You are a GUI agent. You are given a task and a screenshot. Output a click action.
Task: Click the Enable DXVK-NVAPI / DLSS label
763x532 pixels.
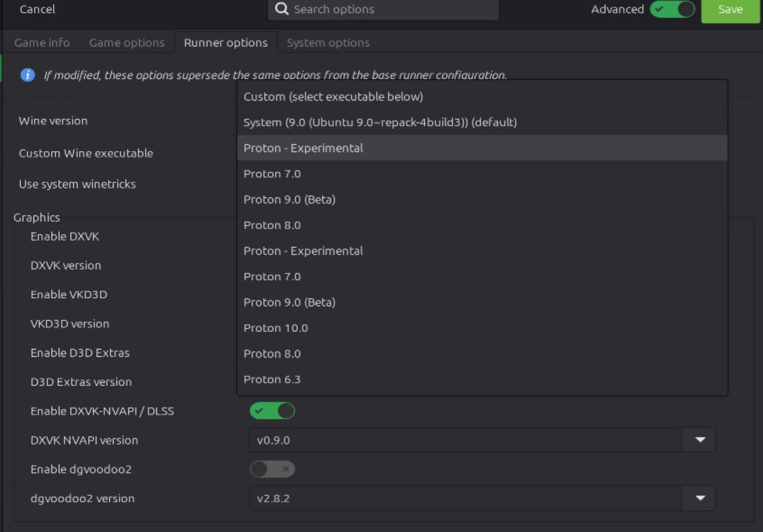[102, 411]
